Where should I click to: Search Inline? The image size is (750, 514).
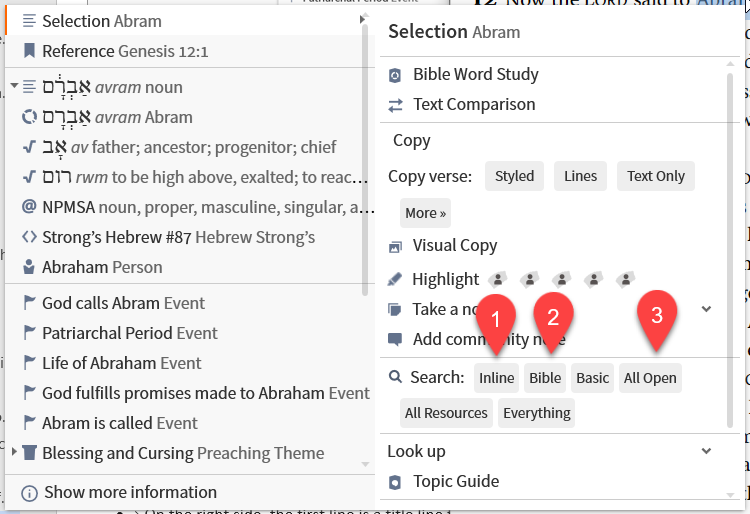(496, 378)
